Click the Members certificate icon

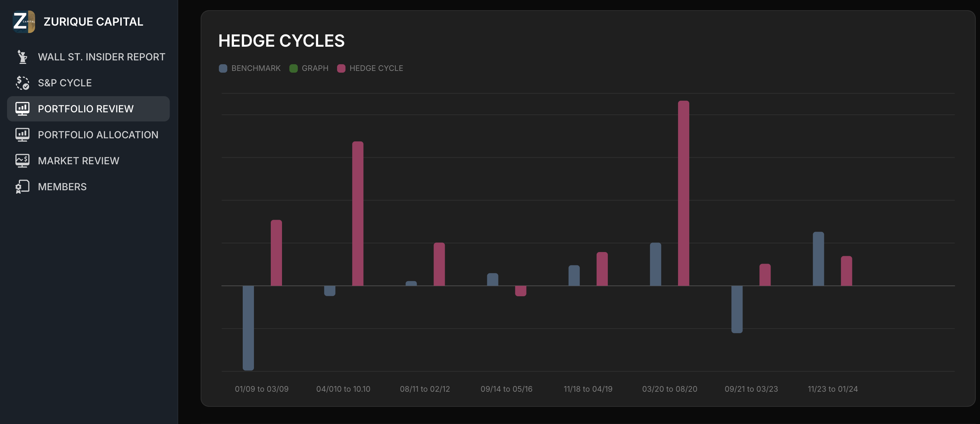[x=22, y=186]
